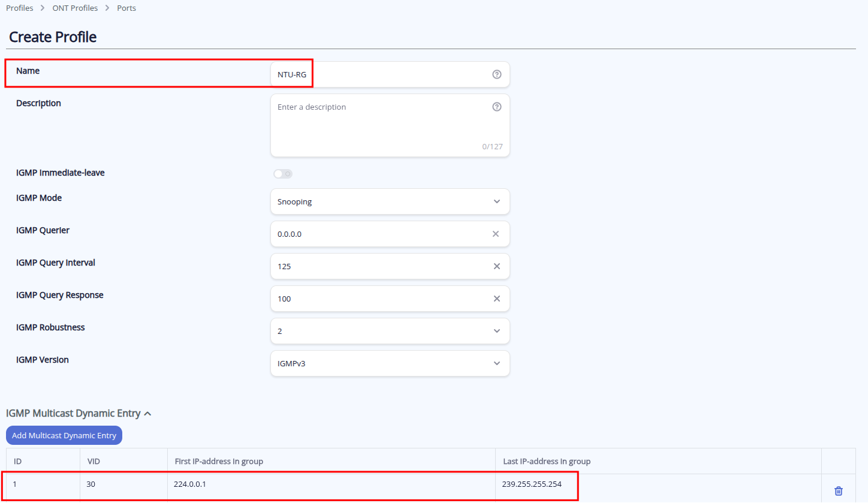The height and width of the screenshot is (503, 868).
Task: Click the Ports breadcrumb item
Action: [126, 8]
